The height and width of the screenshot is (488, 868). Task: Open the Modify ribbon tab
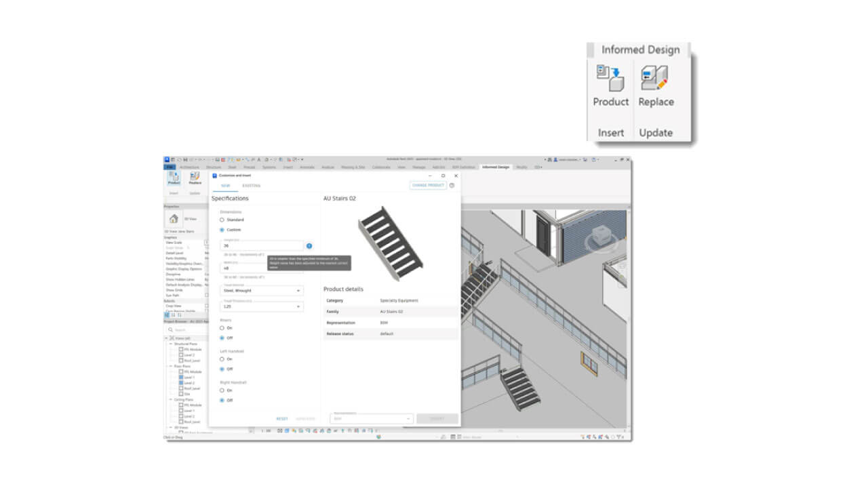coord(521,167)
